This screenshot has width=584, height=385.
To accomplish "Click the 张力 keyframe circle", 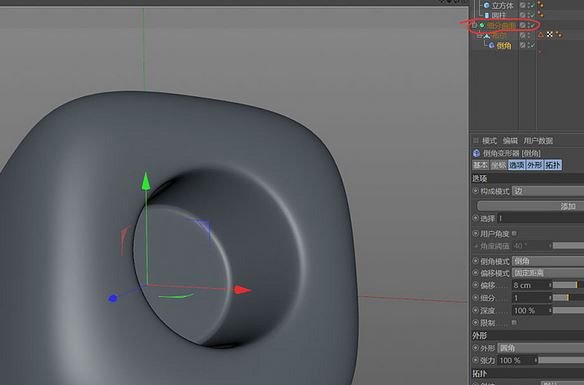I will (x=476, y=360).
